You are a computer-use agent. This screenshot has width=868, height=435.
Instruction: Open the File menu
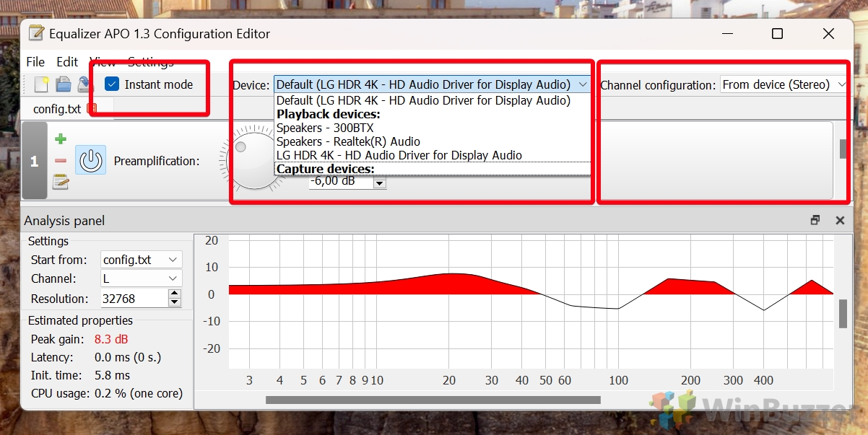click(35, 62)
